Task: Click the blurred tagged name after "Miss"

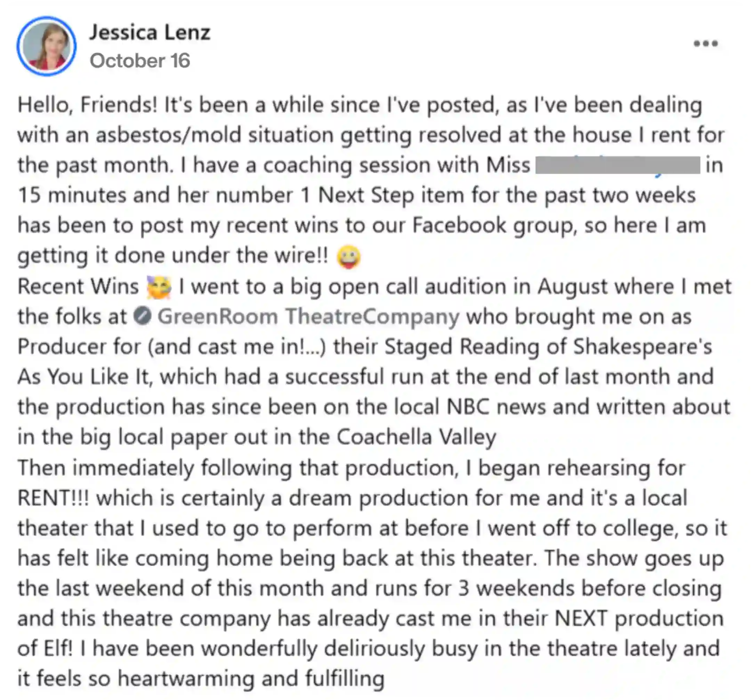Action: click(617, 165)
